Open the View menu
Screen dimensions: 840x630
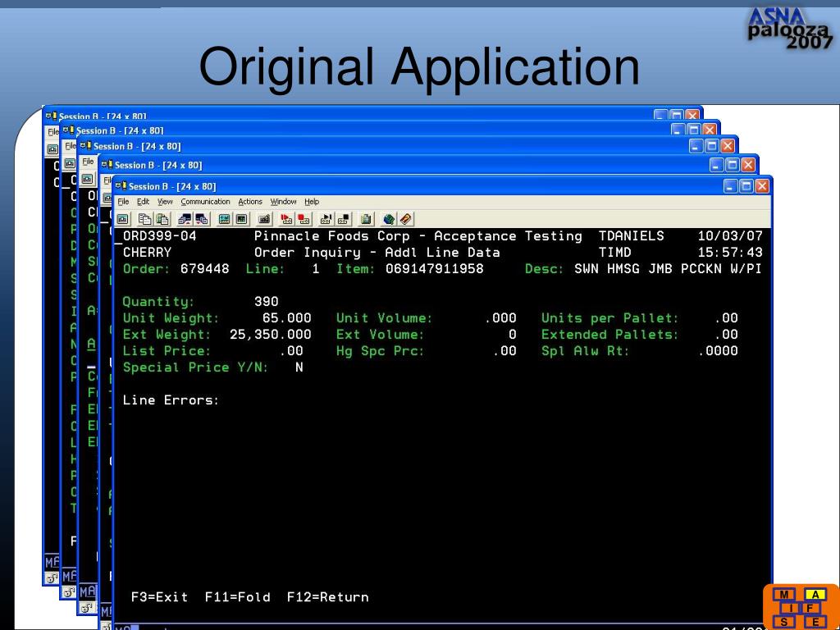pos(165,202)
